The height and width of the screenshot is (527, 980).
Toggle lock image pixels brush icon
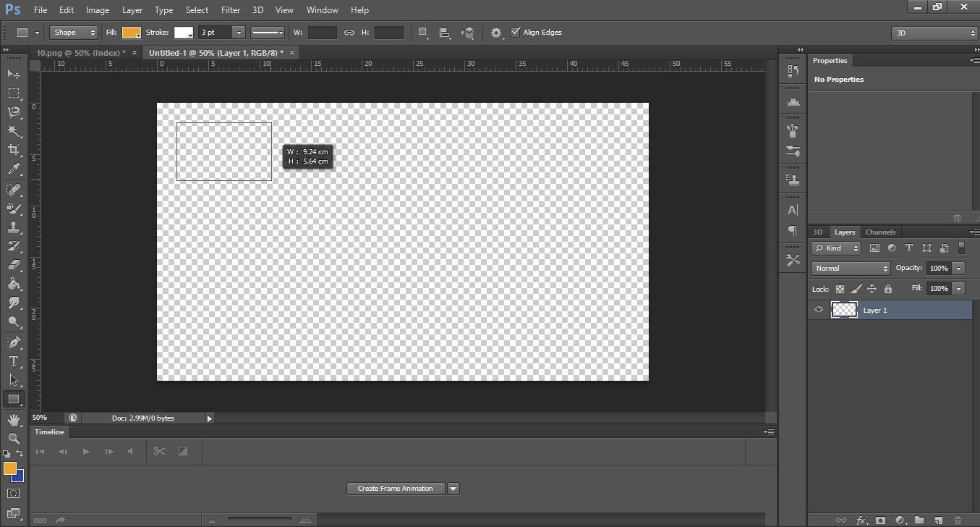(856, 289)
